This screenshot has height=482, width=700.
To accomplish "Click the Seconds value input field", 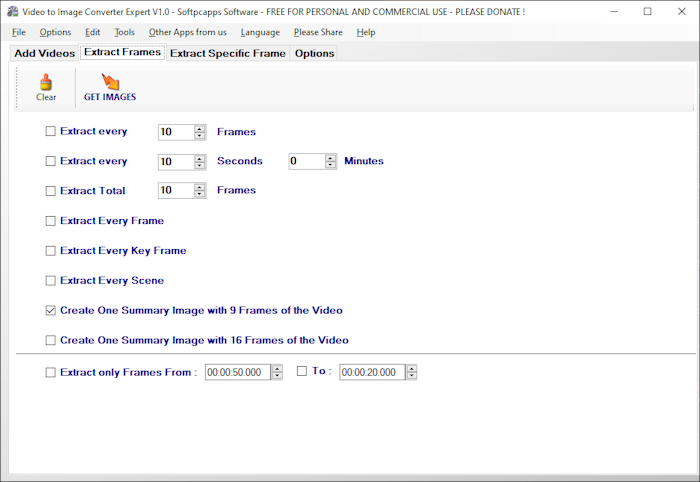I will (x=175, y=161).
